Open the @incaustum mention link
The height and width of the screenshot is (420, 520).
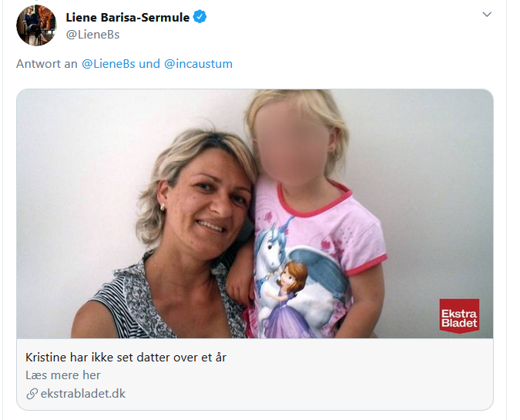(198, 64)
